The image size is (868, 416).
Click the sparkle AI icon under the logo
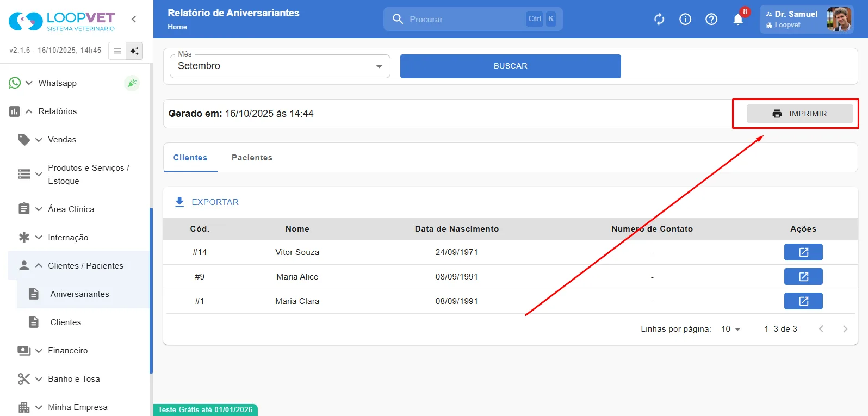tap(134, 51)
